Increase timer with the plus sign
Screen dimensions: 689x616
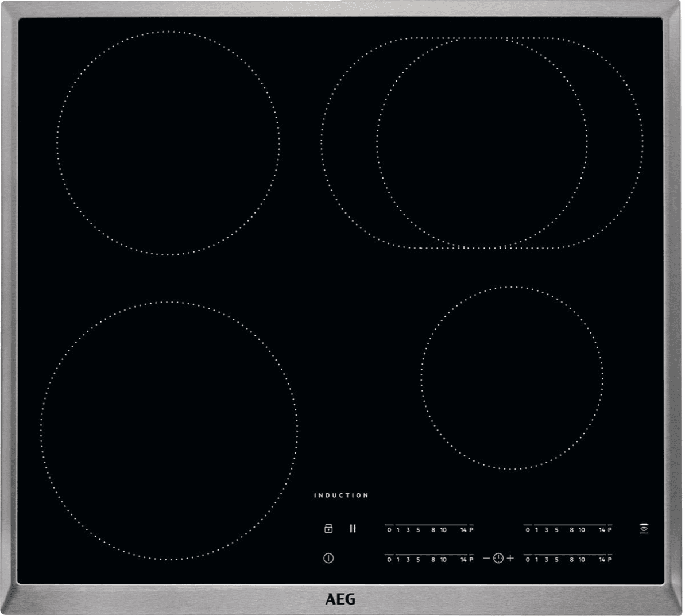pyautogui.click(x=510, y=558)
